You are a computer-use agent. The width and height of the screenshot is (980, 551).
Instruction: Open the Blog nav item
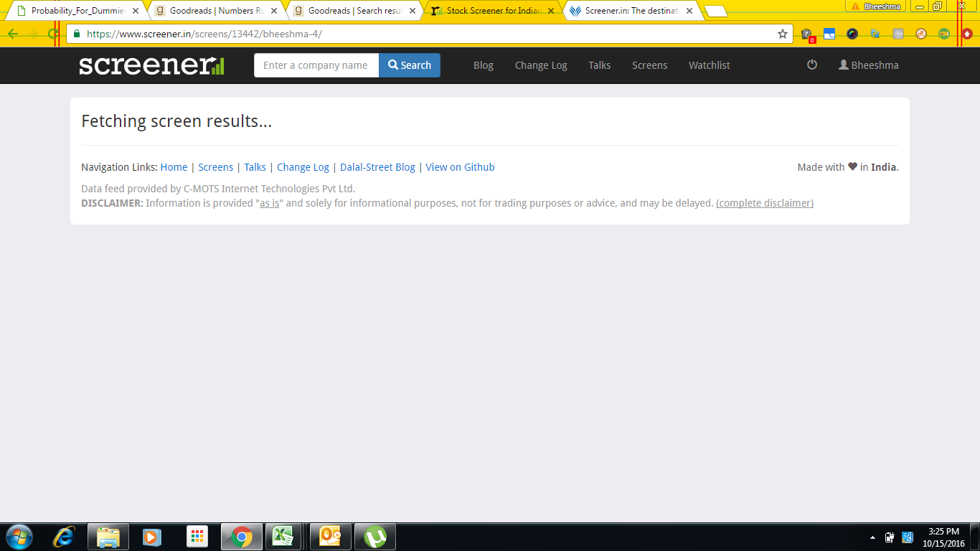[483, 65]
